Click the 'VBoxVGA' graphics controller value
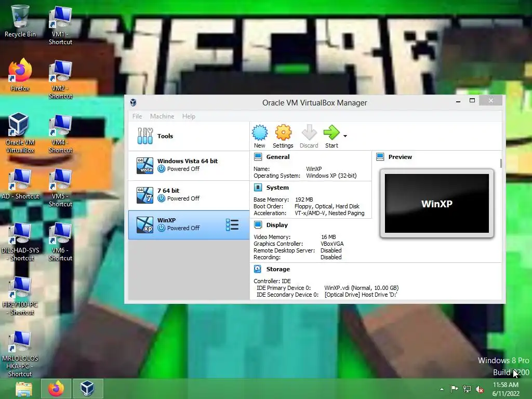 point(332,244)
